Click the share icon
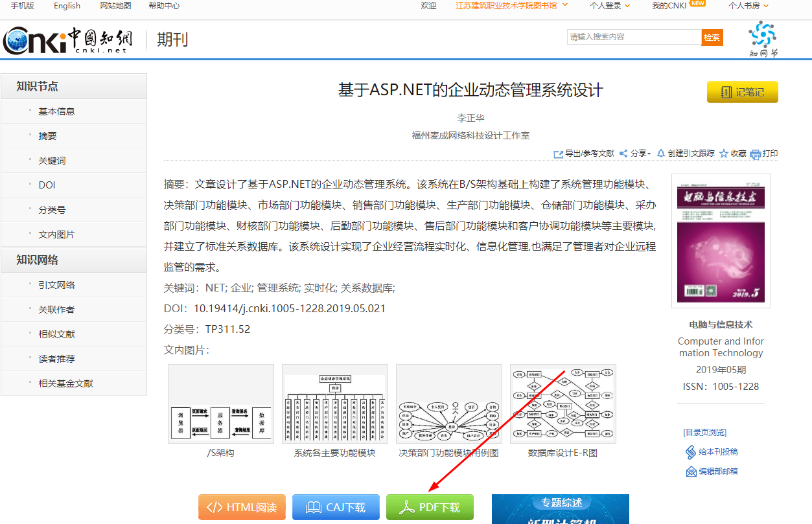 (623, 154)
